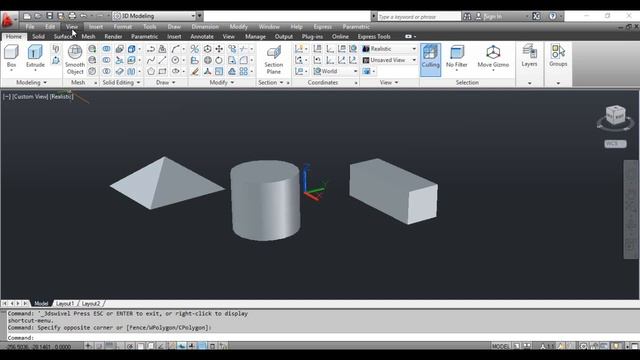Open the Realistic visual style dropdown
This screenshot has width=640, height=360.
389,49
